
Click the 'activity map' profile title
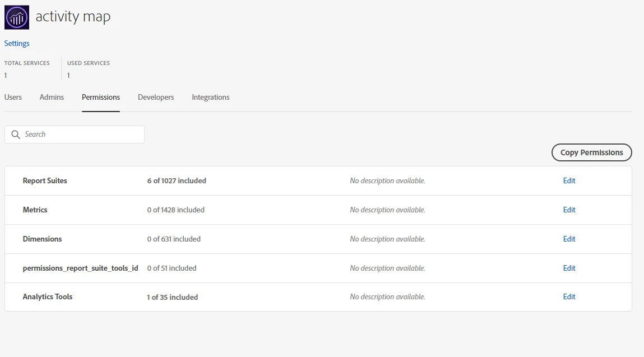(x=73, y=16)
